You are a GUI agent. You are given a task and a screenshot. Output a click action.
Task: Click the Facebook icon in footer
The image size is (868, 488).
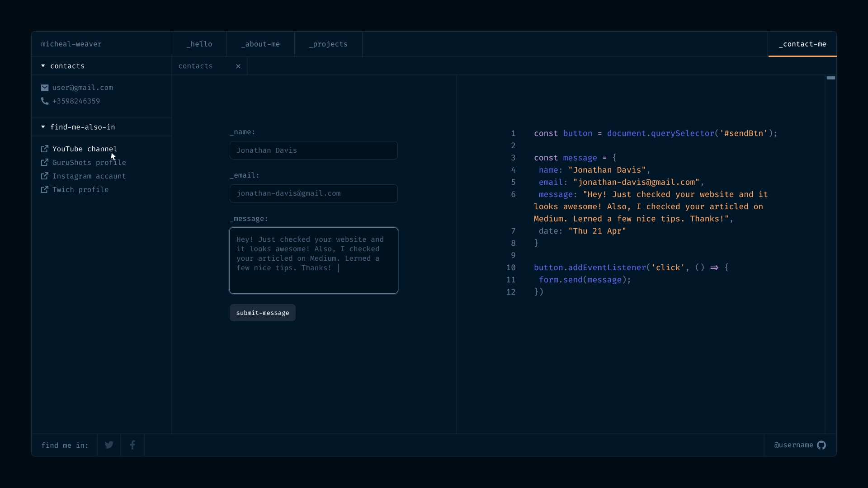132,445
